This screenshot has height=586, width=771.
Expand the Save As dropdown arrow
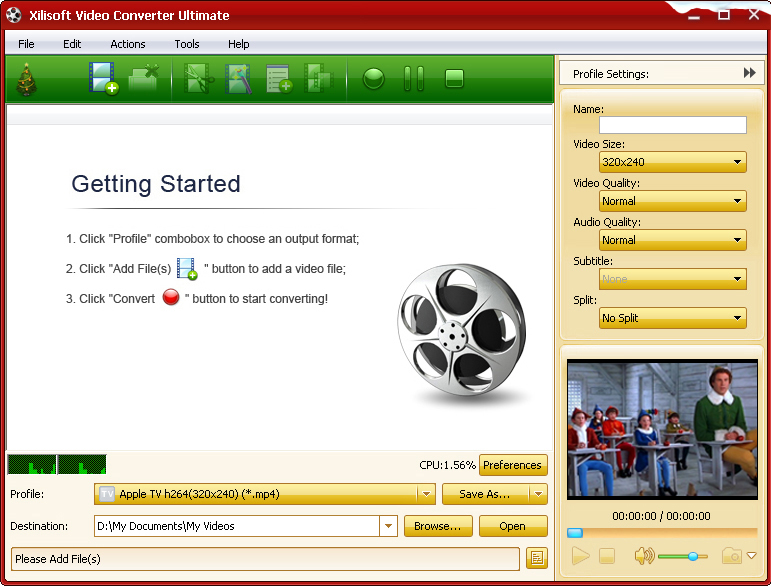(538, 494)
